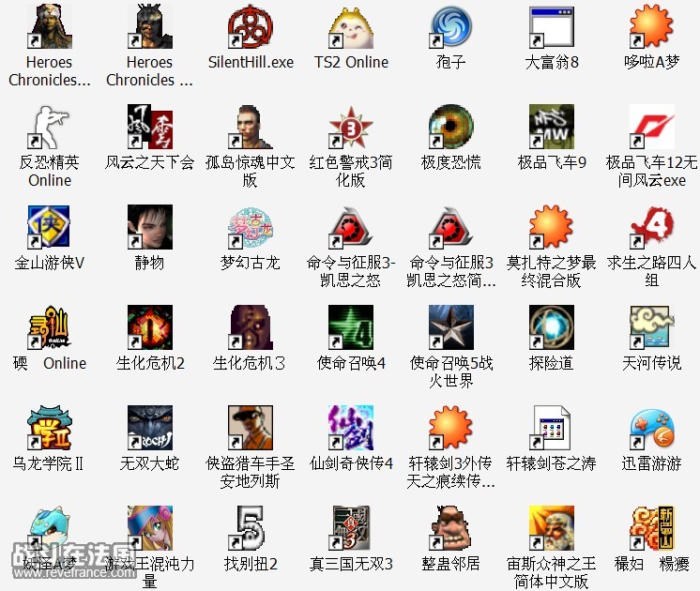Click the 仙剑奇侠传4 shortcut
Image resolution: width=700 pixels, height=591 pixels.
(350, 428)
